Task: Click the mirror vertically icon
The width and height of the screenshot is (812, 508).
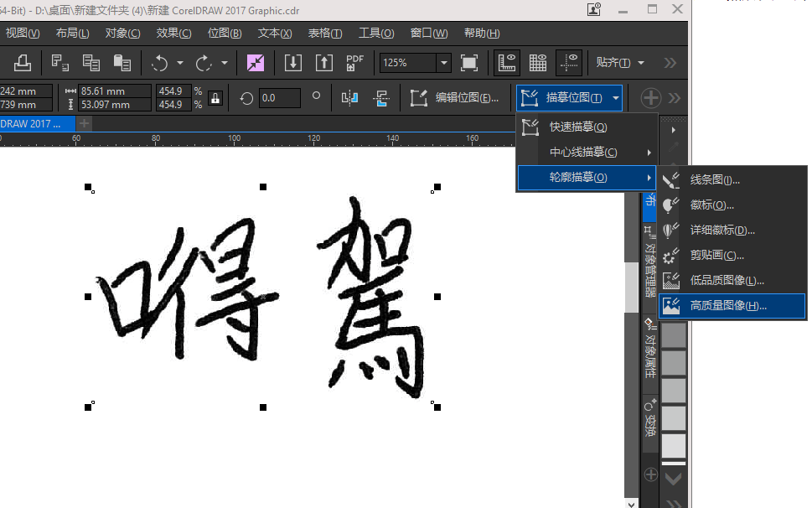Action: point(381,97)
